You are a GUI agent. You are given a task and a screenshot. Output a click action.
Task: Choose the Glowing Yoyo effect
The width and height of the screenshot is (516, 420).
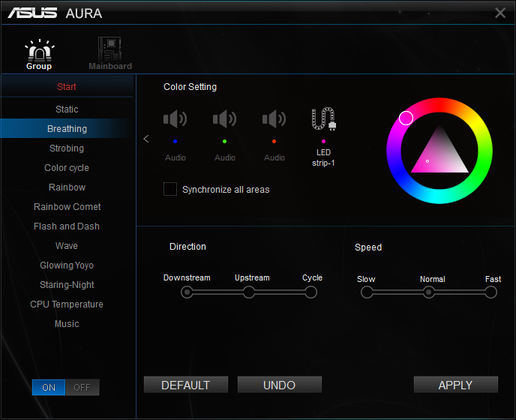pyautogui.click(x=67, y=265)
